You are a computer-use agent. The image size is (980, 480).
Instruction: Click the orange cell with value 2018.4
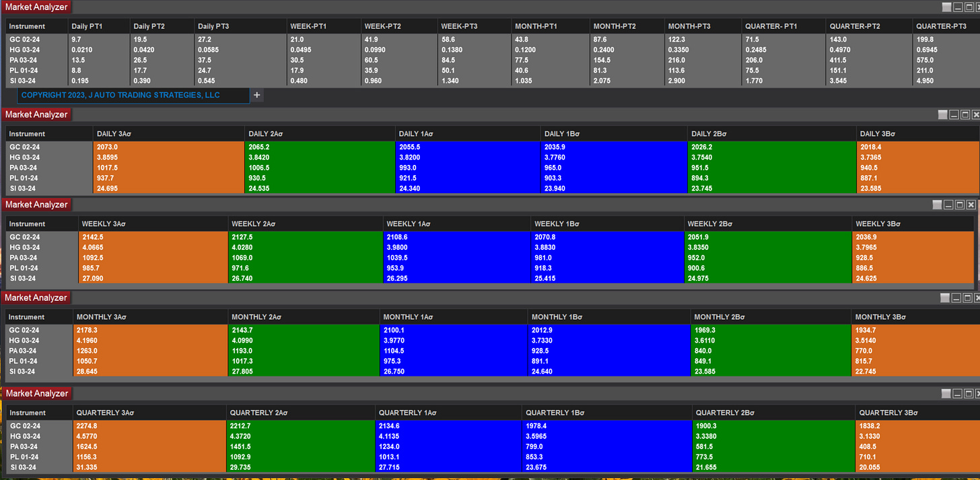coord(918,147)
